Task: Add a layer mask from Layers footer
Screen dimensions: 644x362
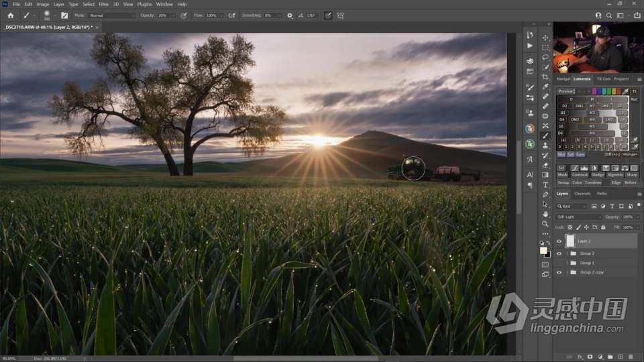Action: point(590,357)
